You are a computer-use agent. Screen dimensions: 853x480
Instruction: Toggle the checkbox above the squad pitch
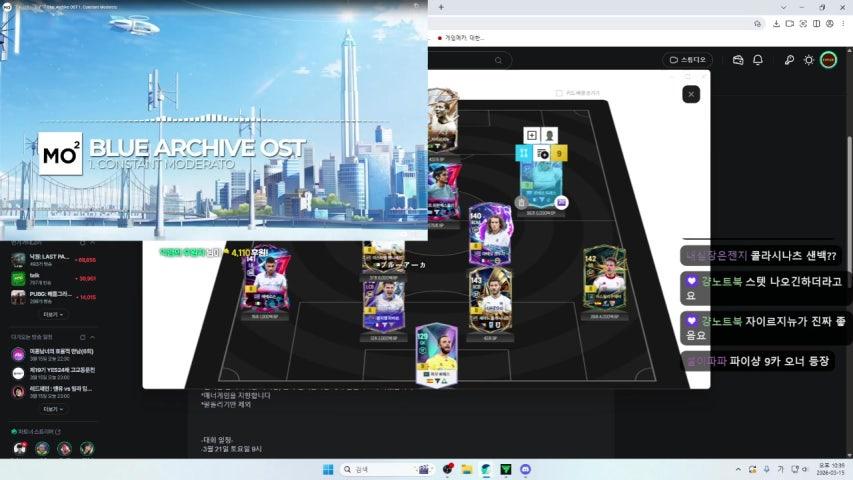pyautogui.click(x=559, y=93)
